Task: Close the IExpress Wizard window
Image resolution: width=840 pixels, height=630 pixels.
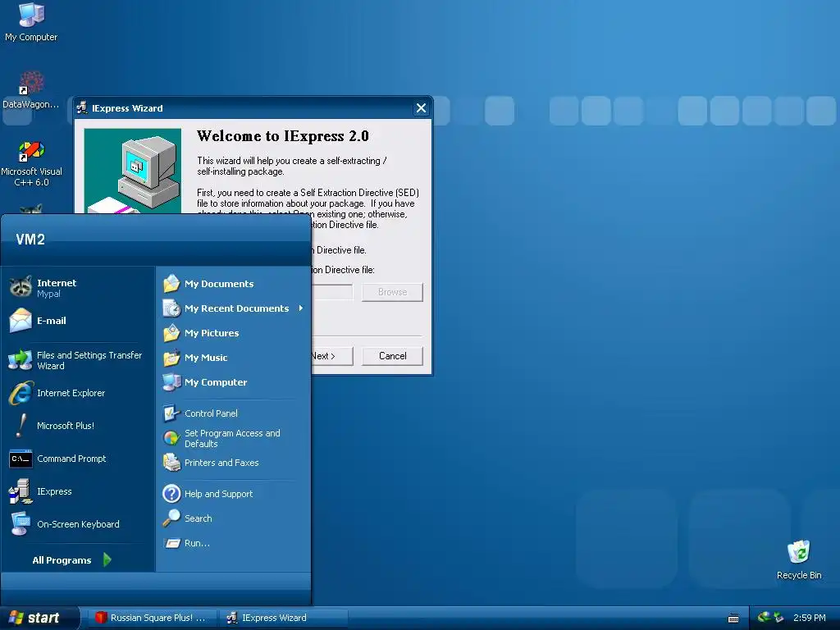Action: [421, 108]
